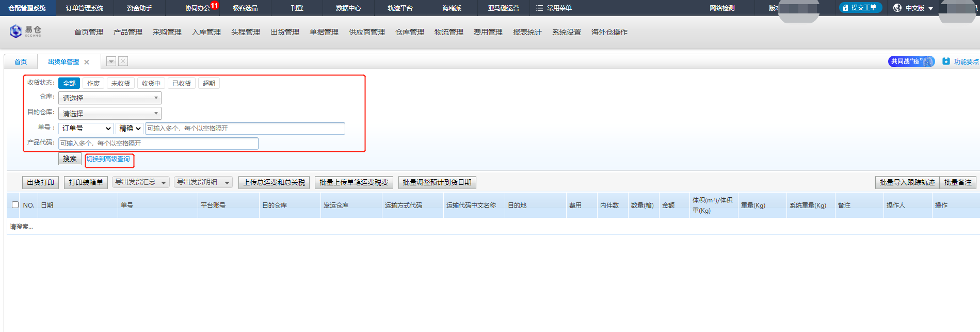980x332 pixels.
Task: Open the 采购管理 menu
Action: [167, 32]
